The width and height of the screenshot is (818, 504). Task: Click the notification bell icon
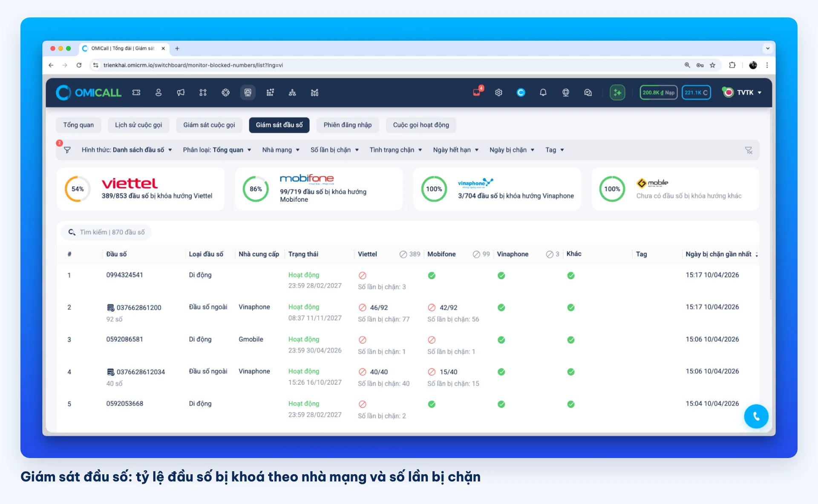click(543, 92)
